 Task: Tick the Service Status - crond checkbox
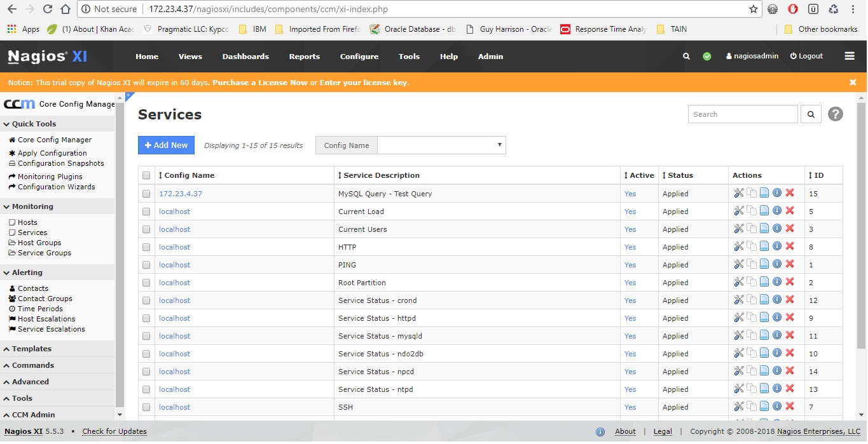(146, 300)
